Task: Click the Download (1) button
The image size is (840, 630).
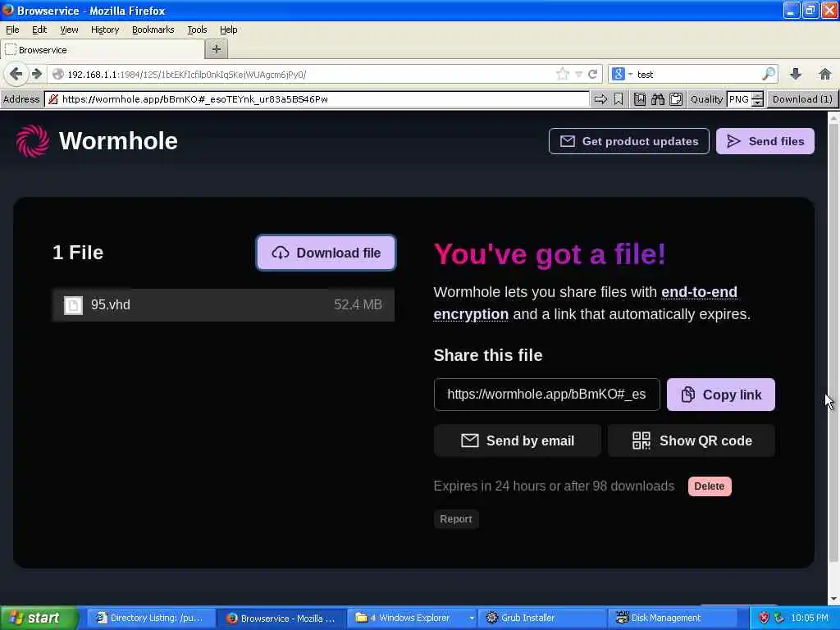Action: click(x=802, y=99)
